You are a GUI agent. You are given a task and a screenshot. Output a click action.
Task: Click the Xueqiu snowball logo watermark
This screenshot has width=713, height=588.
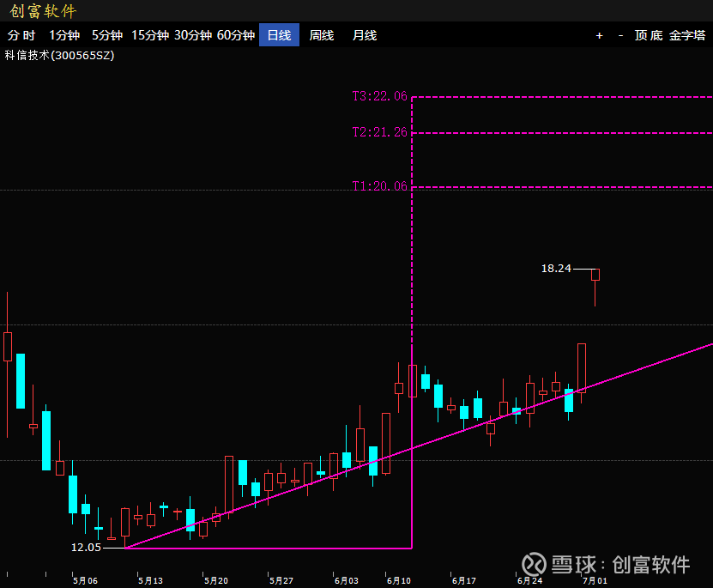point(536,564)
